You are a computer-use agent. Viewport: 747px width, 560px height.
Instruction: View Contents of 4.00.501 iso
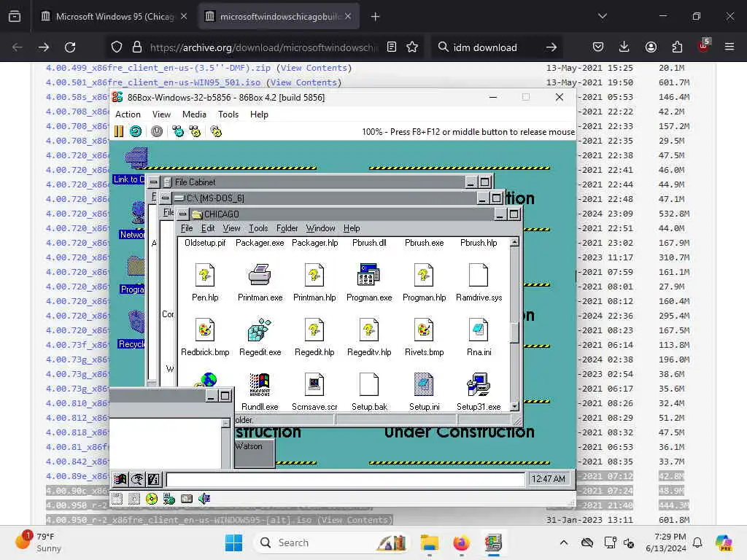coord(304,82)
